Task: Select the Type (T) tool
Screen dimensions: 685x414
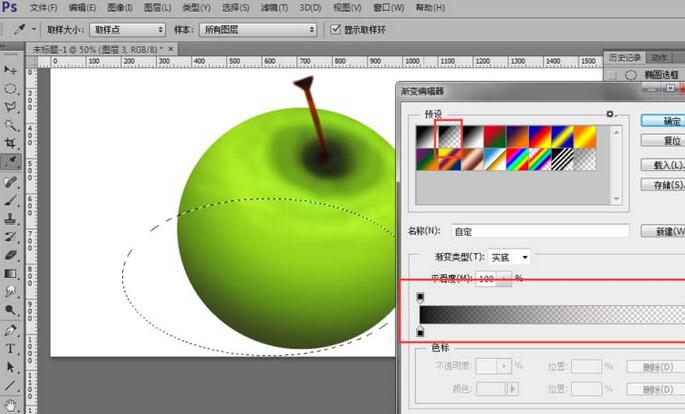Action: [11, 348]
